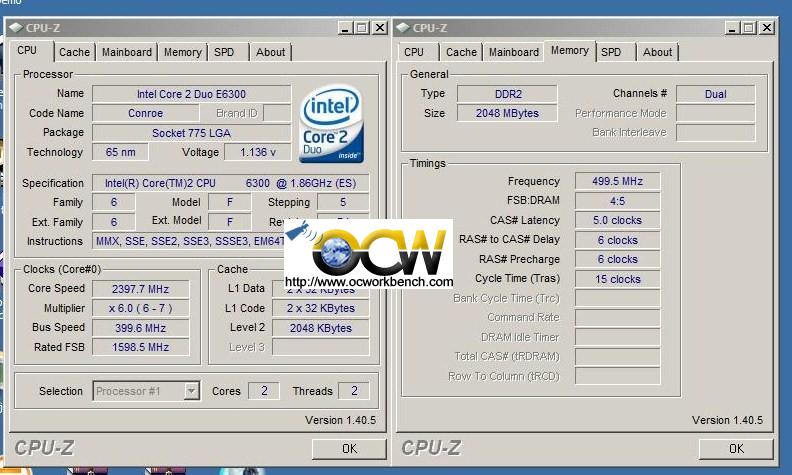Image resolution: width=792 pixels, height=475 pixels.
Task: Click the CAS# Latency value '5.0 clocks'
Action: (617, 220)
